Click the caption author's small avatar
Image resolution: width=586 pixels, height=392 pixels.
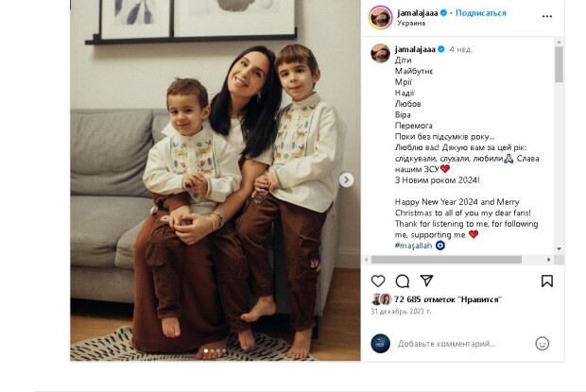[x=380, y=53]
